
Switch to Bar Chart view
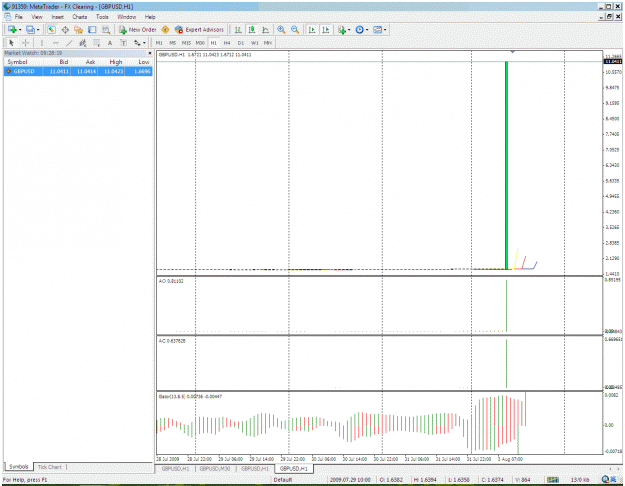(238, 30)
